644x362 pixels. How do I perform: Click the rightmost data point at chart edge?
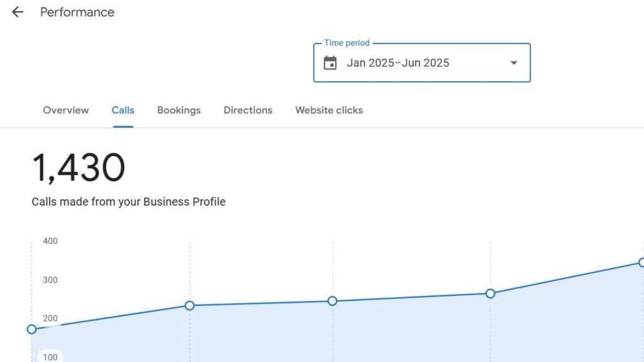pos(641,263)
